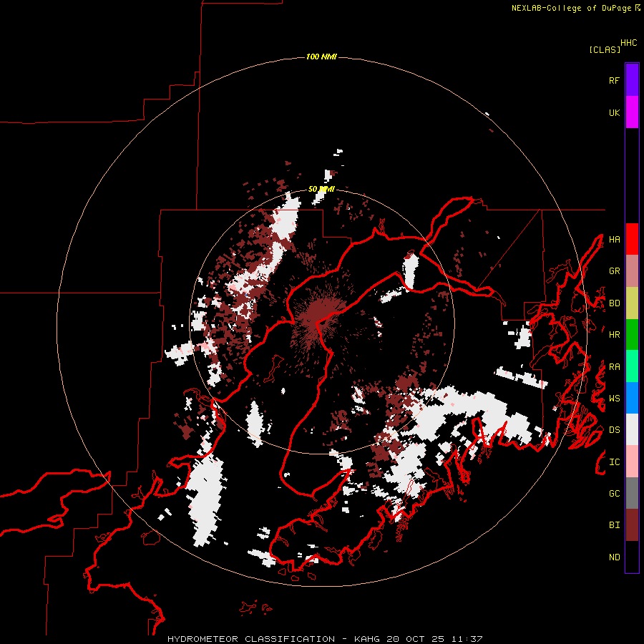Click the KAHG radar site identifier
644x644 pixels.
coord(367,639)
